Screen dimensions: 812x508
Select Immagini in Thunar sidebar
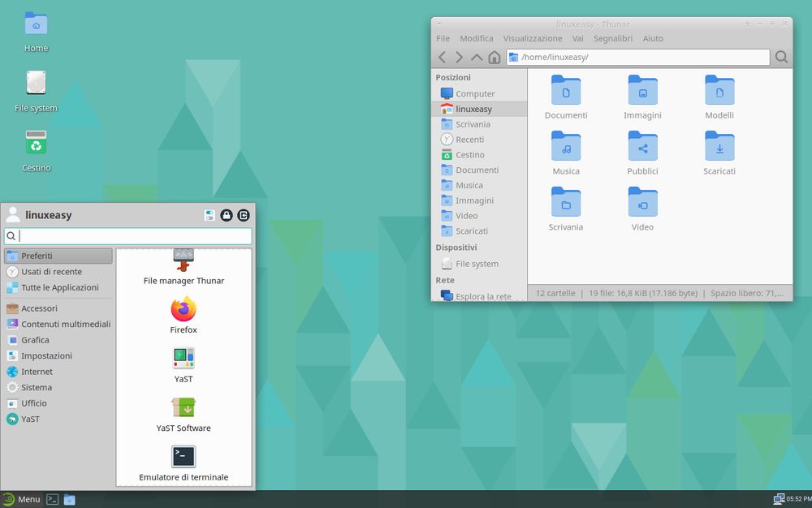pos(479,200)
